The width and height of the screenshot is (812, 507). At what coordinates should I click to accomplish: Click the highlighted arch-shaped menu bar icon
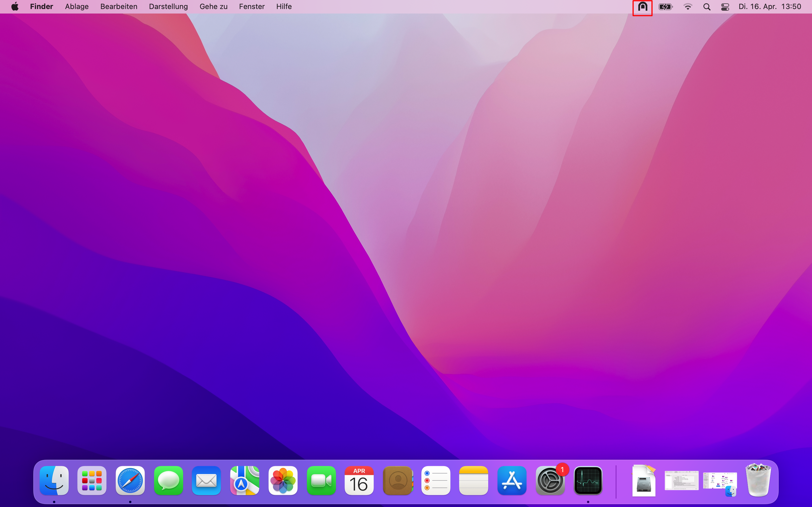coord(642,7)
